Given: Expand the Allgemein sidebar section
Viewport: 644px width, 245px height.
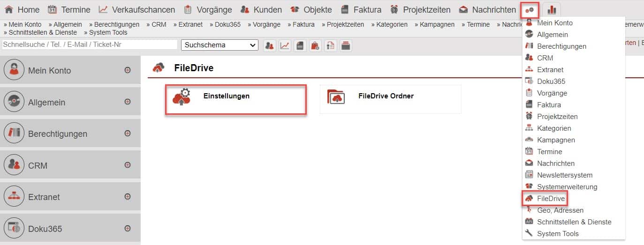Looking at the screenshot, I should 127,102.
